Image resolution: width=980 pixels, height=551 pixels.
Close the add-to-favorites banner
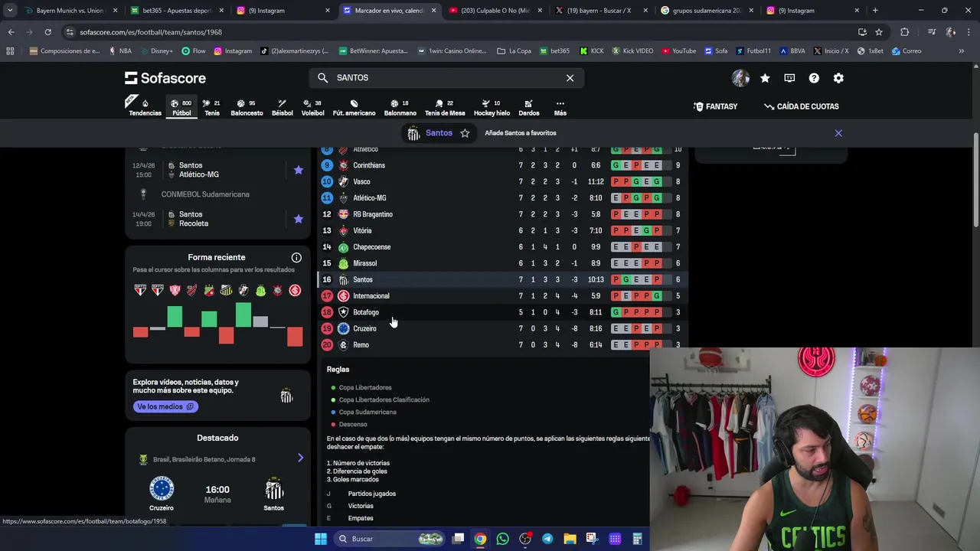point(838,133)
